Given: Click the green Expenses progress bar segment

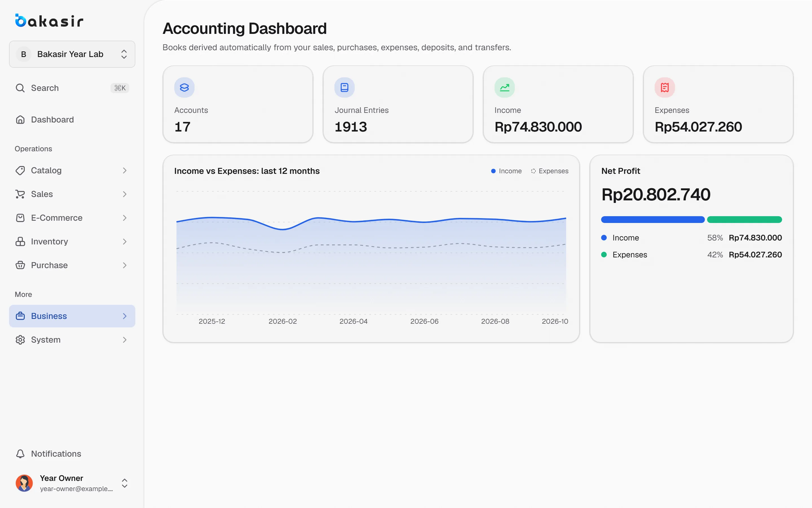Looking at the screenshot, I should [x=744, y=219].
